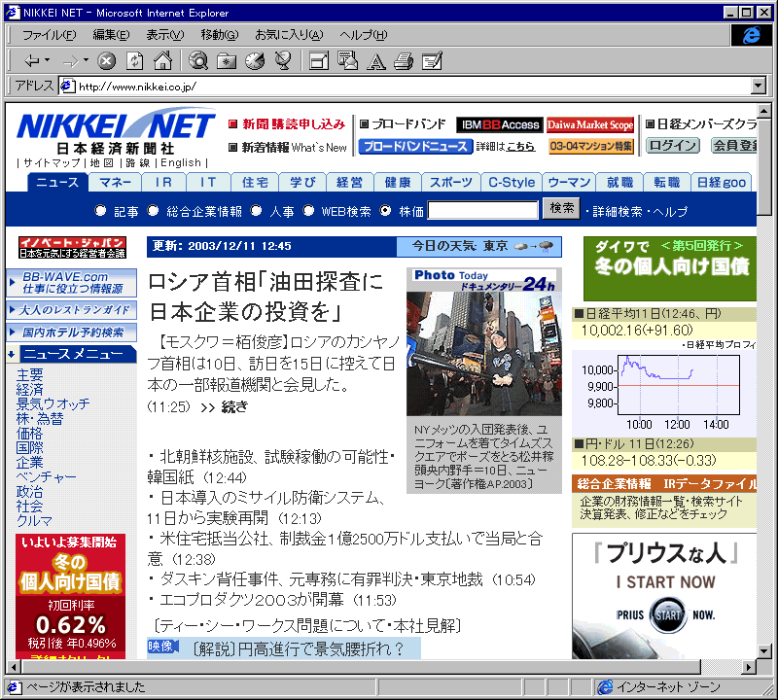Select the 株価 radio button
Image resolution: width=778 pixels, height=700 pixels.
[385, 211]
